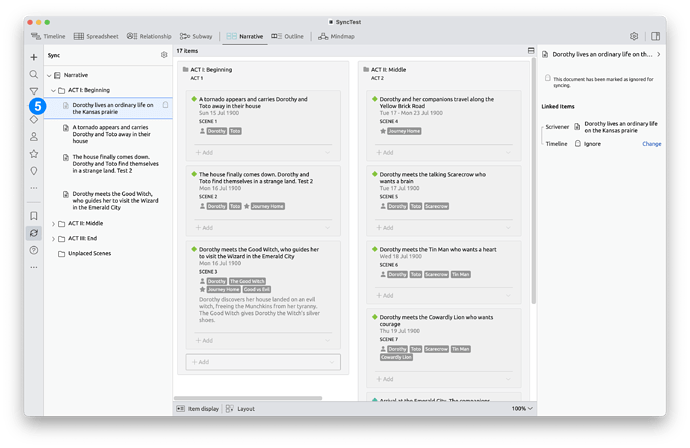
Task: Expand the ACT III: End folder
Action: tap(53, 238)
